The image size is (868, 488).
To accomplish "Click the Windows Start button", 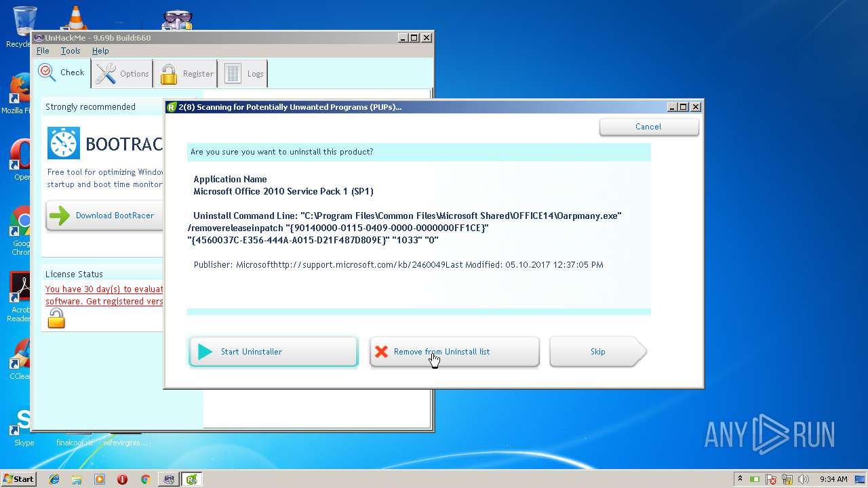I will (19, 479).
